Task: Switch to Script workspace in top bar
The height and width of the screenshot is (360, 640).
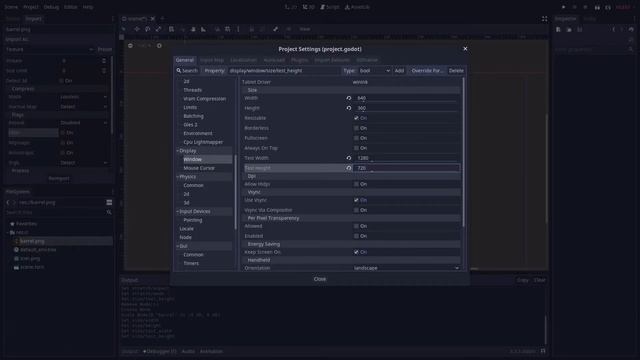Action: pyautogui.click(x=329, y=7)
